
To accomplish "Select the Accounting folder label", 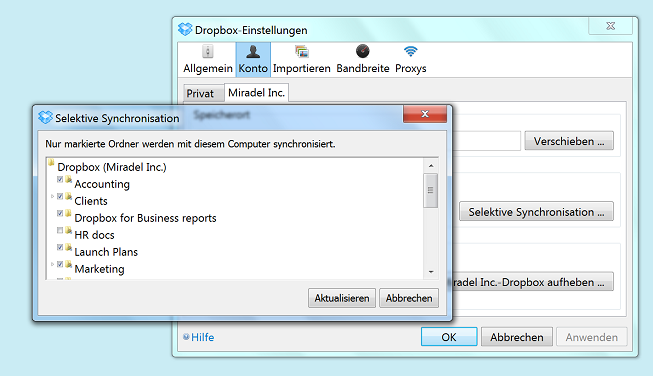I will click(x=102, y=184).
